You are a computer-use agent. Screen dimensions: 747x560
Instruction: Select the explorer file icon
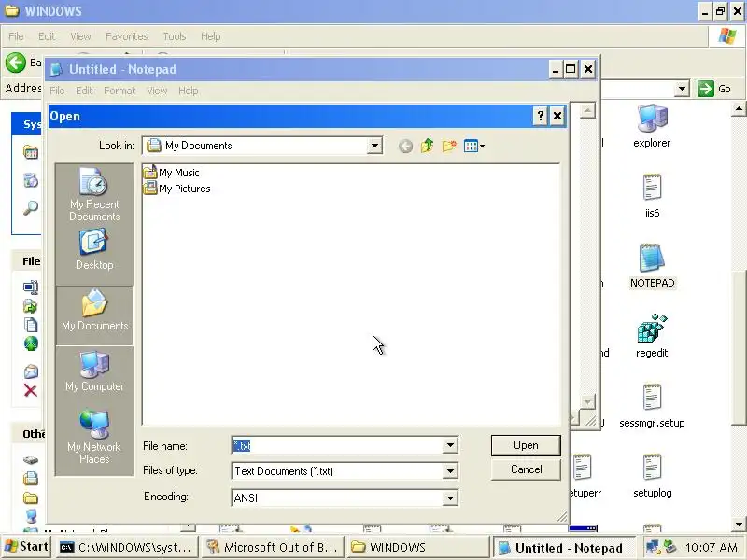tap(652, 126)
